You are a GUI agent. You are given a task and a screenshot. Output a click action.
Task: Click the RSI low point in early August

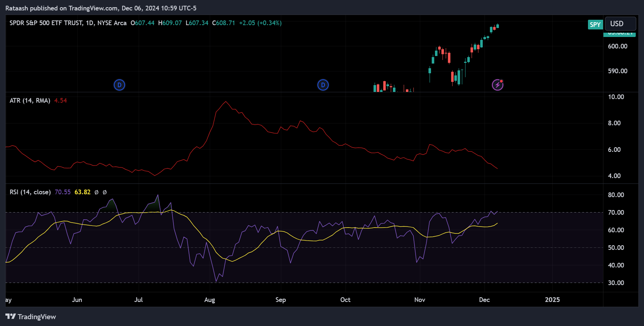pyautogui.click(x=216, y=281)
